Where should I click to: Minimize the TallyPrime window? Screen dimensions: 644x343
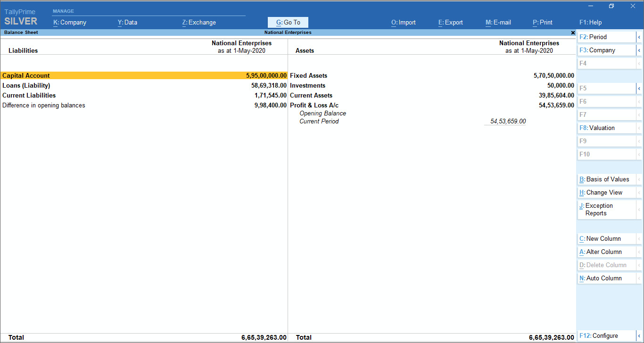click(x=590, y=6)
